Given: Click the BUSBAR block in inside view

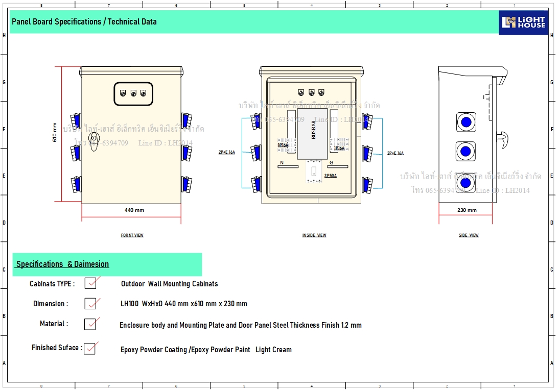Looking at the screenshot, I should click(314, 134).
